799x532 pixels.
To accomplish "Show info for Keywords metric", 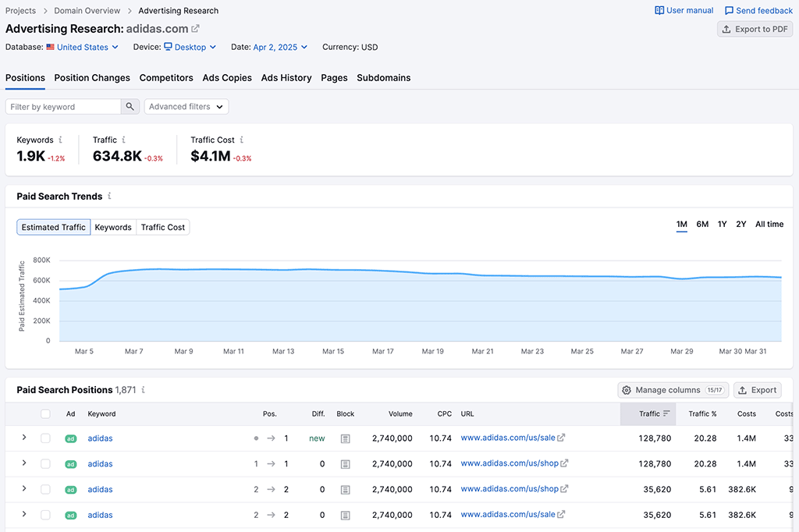I will (x=60, y=140).
